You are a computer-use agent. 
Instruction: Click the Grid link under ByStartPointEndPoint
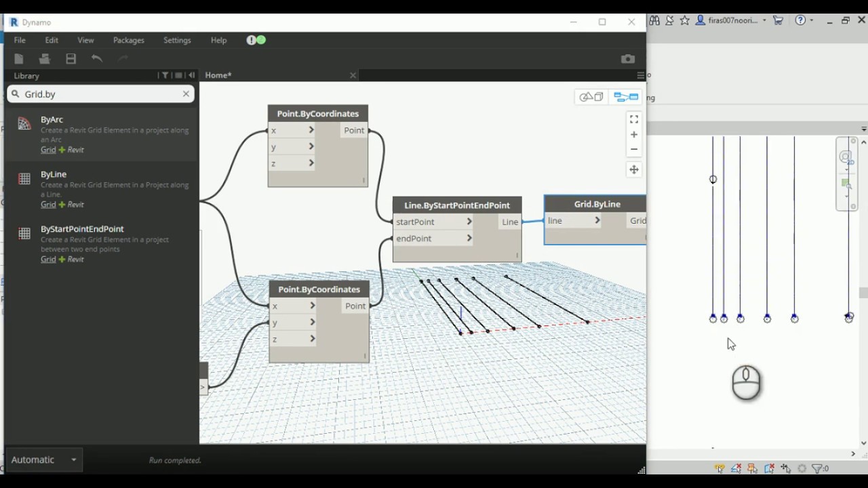coord(48,260)
